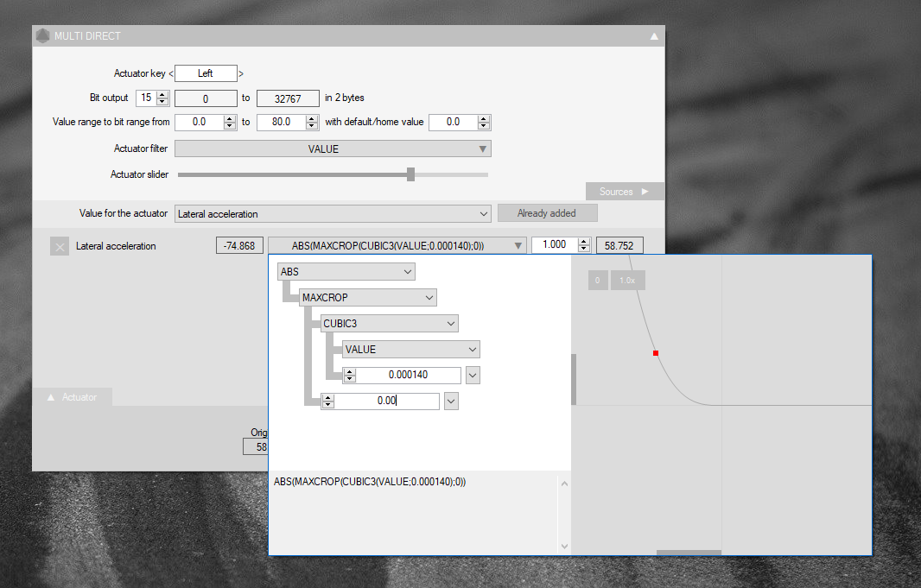
Task: Click the red point on the curve graph
Action: click(656, 353)
